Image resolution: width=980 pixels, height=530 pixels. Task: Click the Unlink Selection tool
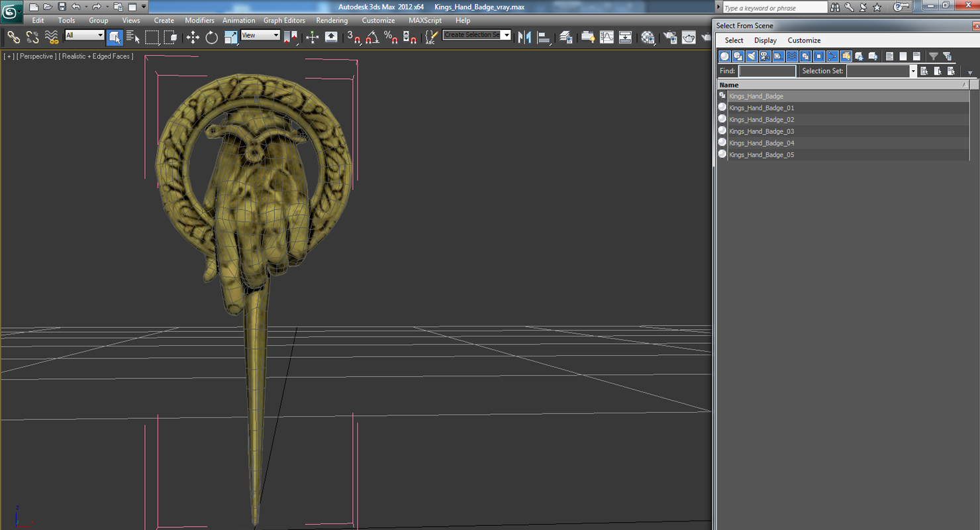tap(32, 37)
